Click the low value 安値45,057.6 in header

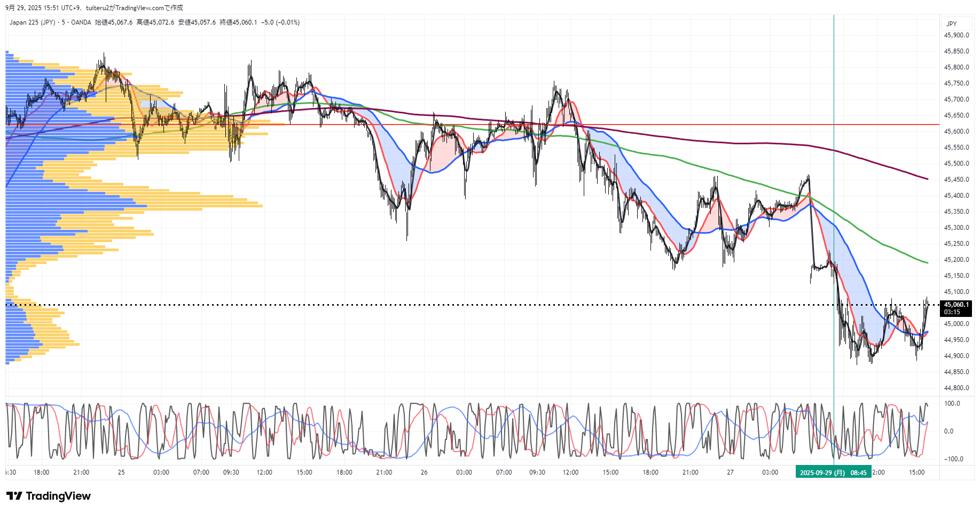pyautogui.click(x=197, y=22)
